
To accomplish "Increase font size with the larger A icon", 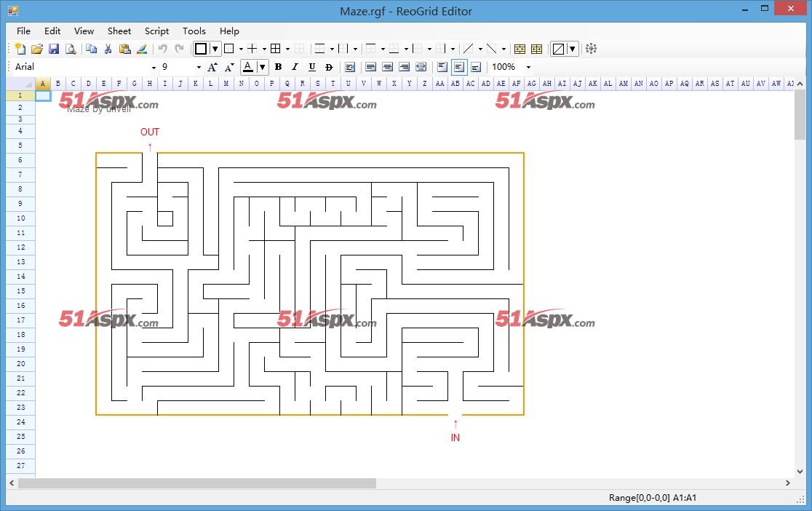I will click(212, 67).
